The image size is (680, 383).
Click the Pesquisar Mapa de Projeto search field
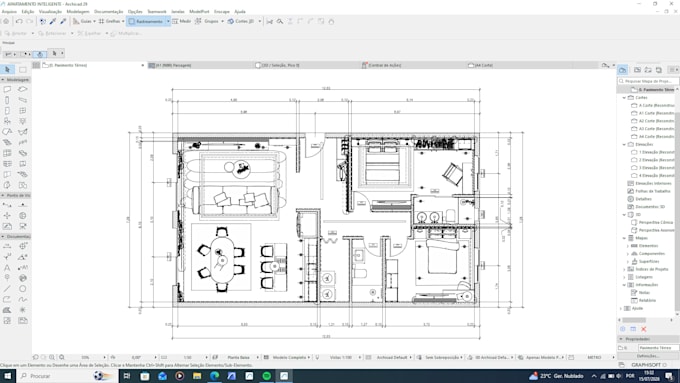[x=648, y=81]
